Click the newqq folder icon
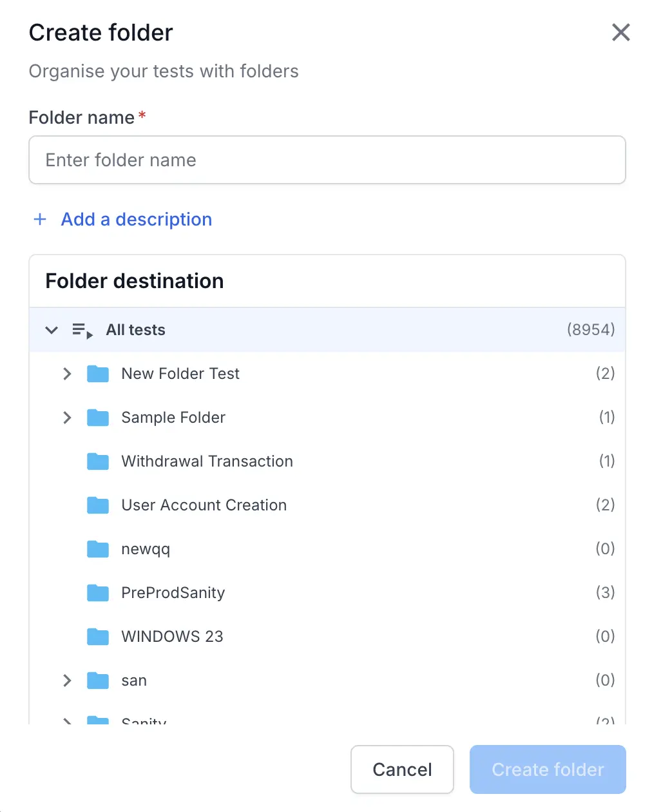 [98, 549]
